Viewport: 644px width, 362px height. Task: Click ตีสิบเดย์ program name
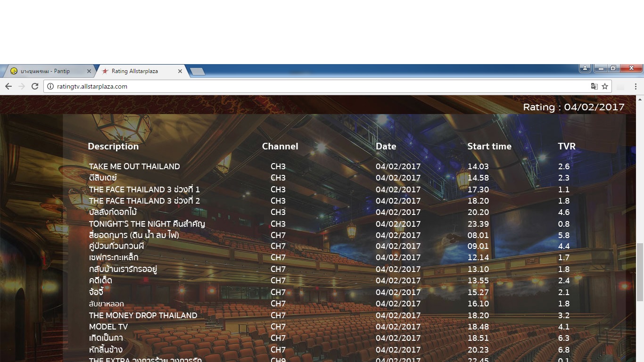pos(103,178)
